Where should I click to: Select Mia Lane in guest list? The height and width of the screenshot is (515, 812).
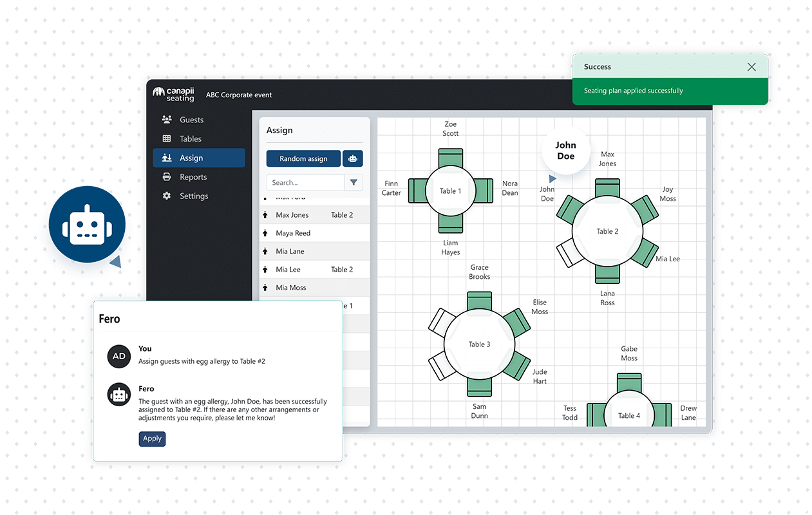[315, 251]
